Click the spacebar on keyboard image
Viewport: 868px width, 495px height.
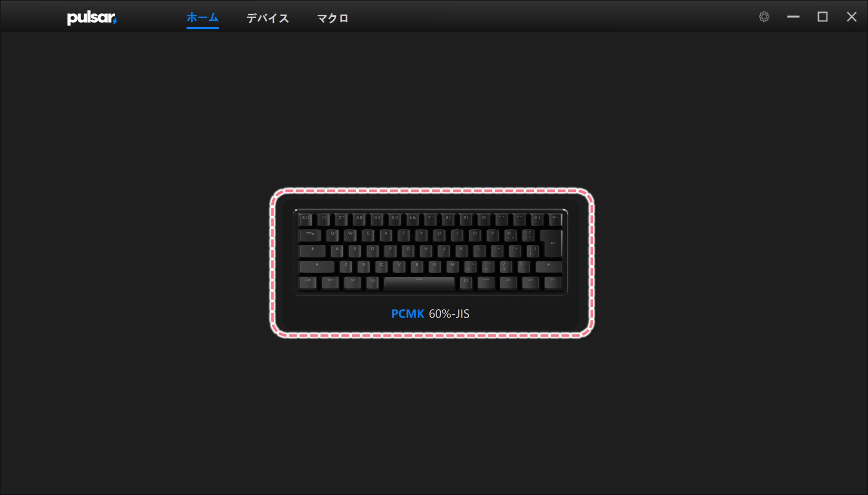pyautogui.click(x=419, y=283)
